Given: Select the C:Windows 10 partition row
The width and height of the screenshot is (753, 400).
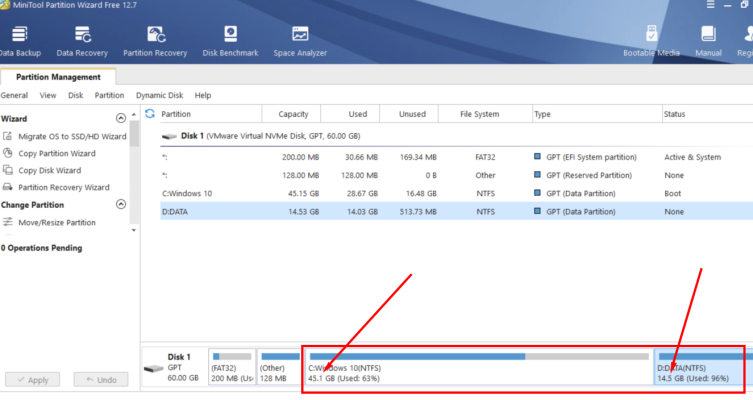Looking at the screenshot, I should [456, 194].
